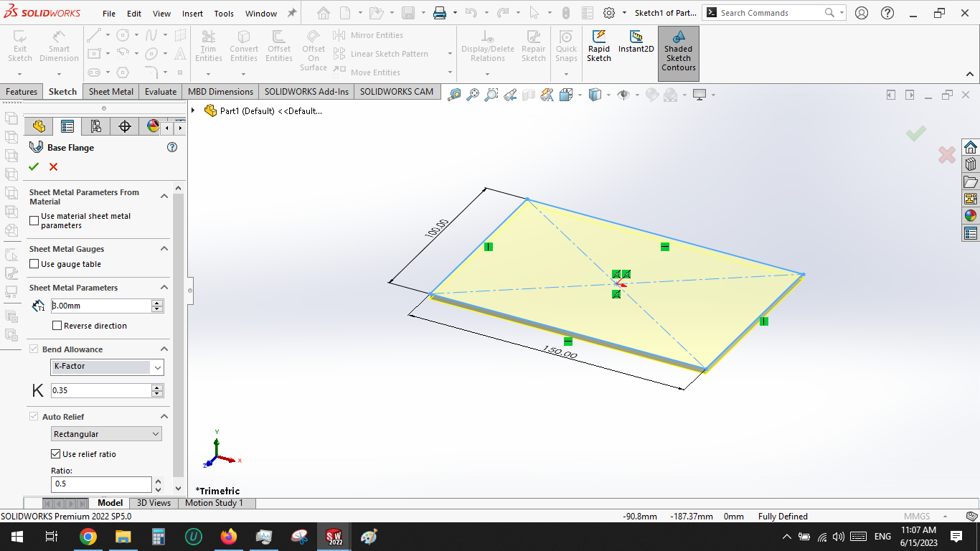The width and height of the screenshot is (980, 551).
Task: Accept the Base Flange with green checkmark
Action: (33, 166)
